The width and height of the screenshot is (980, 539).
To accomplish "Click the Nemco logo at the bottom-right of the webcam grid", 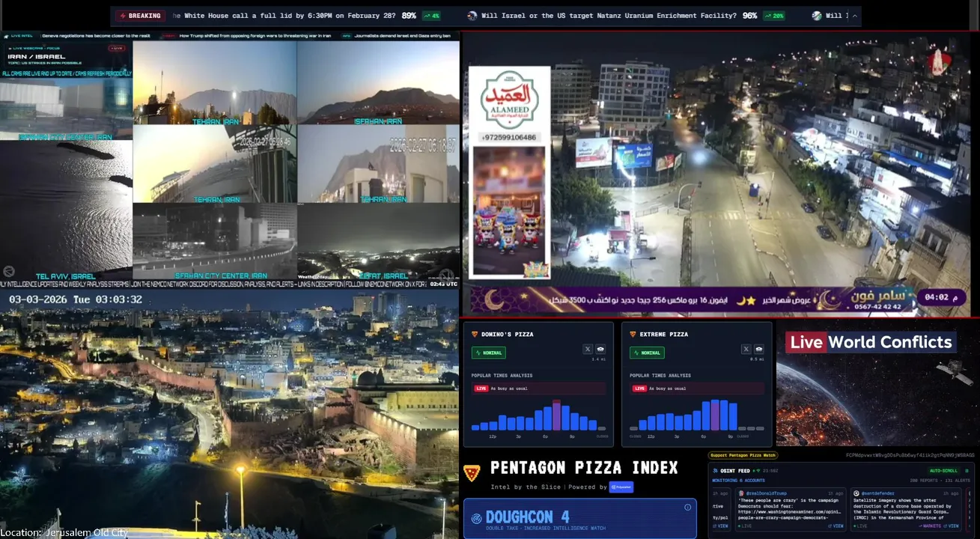I will tap(447, 274).
